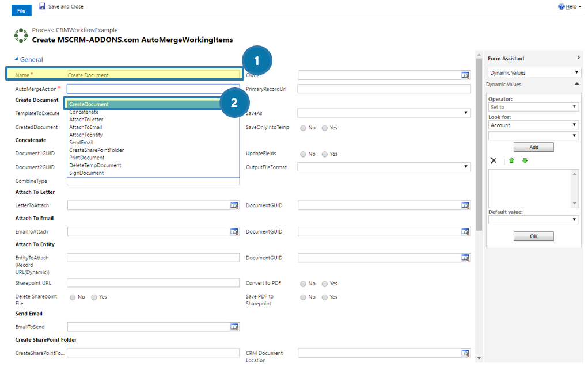This screenshot has width=588, height=367.
Task: Select Yes for Save PDF to Sharepoint
Action: coord(325,297)
